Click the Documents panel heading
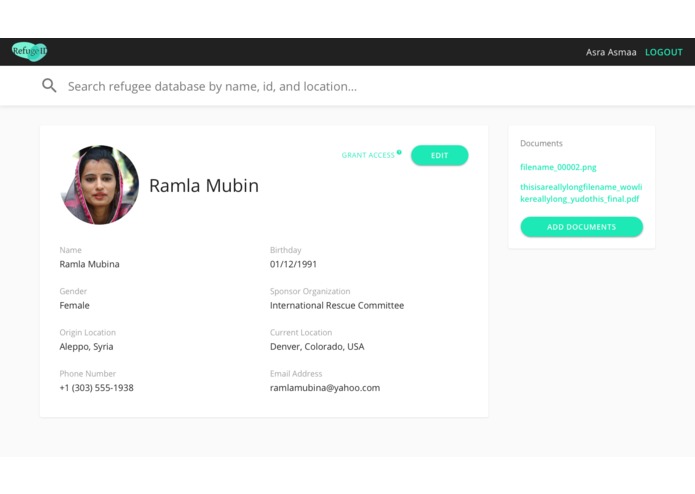 pos(541,143)
